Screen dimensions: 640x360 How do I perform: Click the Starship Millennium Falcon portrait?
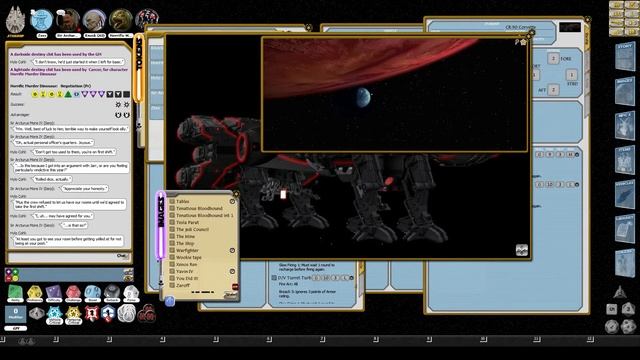(x=16, y=20)
